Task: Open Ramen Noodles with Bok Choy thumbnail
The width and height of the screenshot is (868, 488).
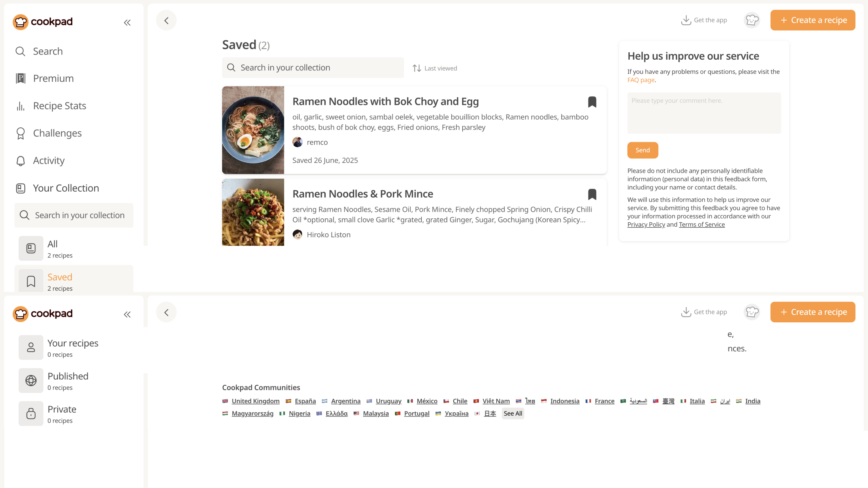Action: click(x=253, y=130)
